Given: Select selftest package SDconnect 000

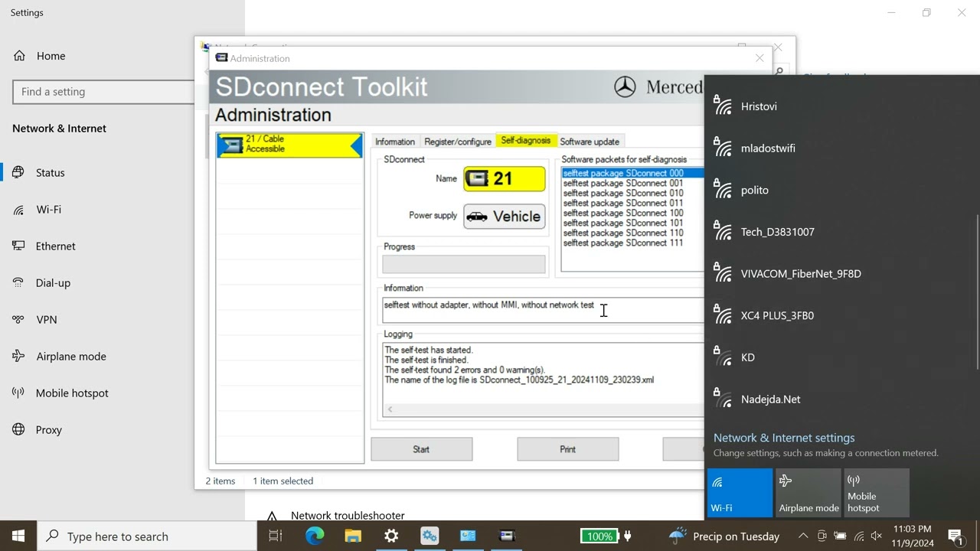Looking at the screenshot, I should (632, 173).
